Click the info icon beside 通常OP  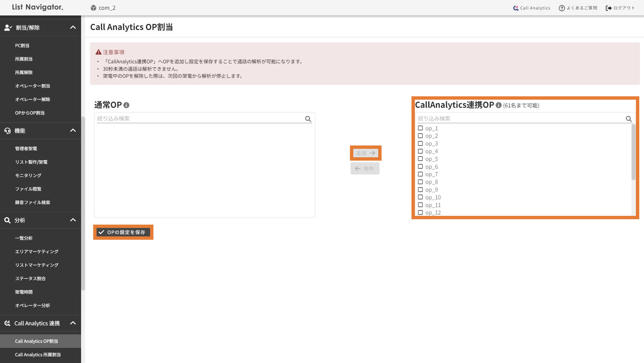point(127,105)
